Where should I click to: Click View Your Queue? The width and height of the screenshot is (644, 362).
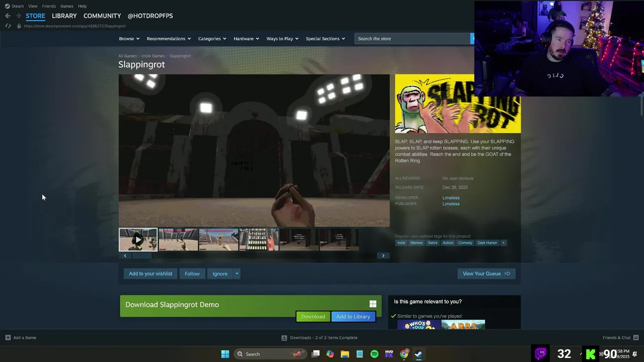point(486,274)
